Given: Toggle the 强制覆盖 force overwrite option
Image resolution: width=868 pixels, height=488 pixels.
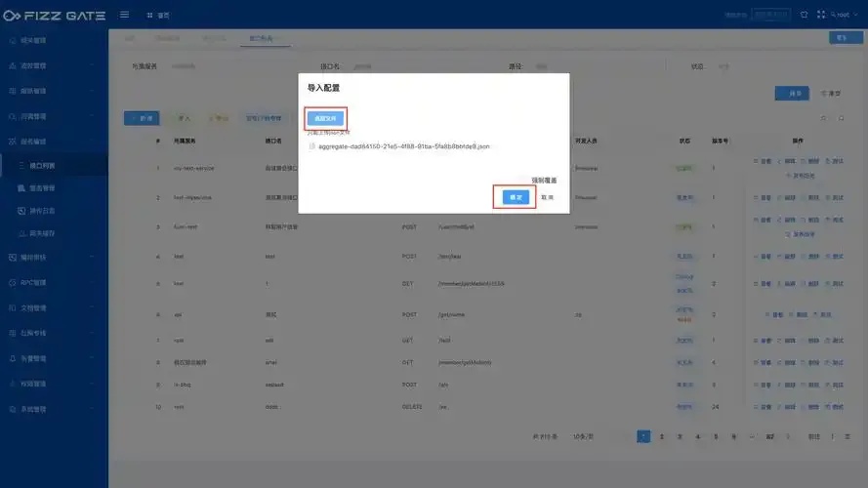Looking at the screenshot, I should click(x=544, y=181).
